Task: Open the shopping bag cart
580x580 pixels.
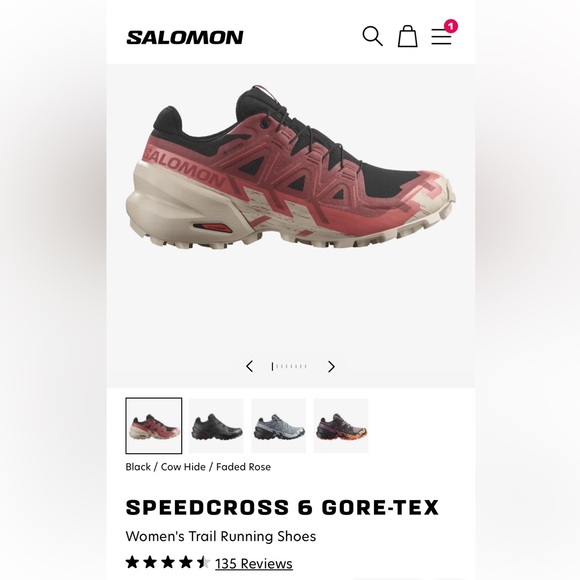Action: pos(408,36)
